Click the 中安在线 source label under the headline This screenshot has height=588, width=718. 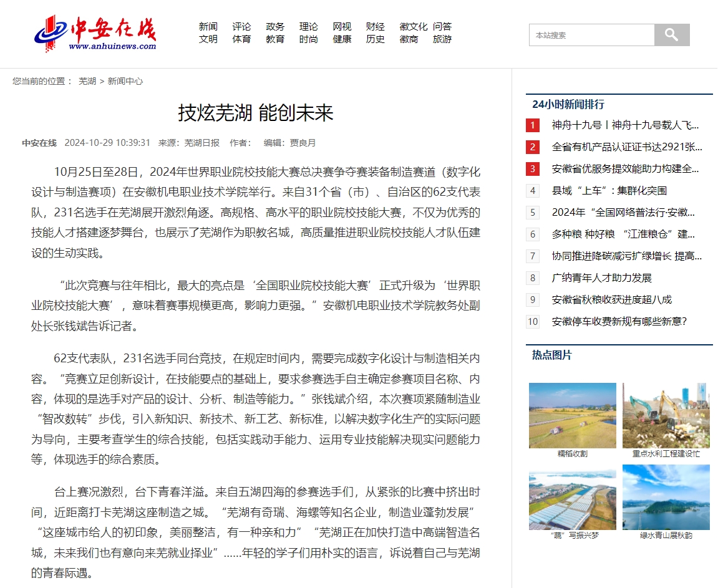[x=39, y=143]
